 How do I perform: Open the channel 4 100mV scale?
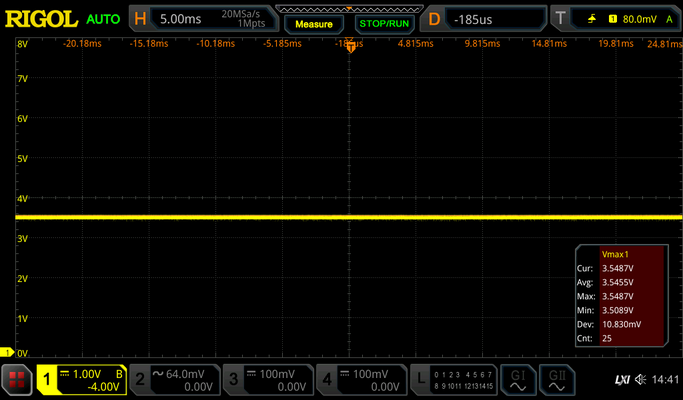click(370, 374)
